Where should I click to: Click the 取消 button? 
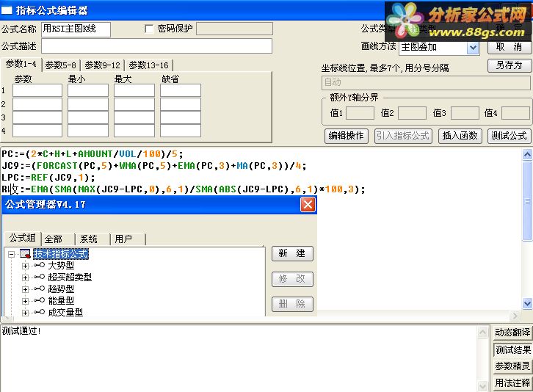coord(509,47)
